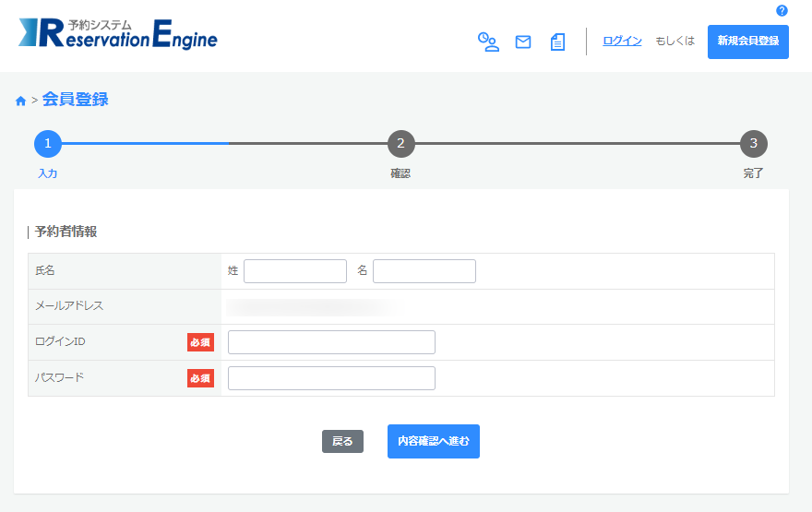Open the reservation history clock-person icon
Image resolution: width=812 pixels, height=512 pixels.
(488, 42)
